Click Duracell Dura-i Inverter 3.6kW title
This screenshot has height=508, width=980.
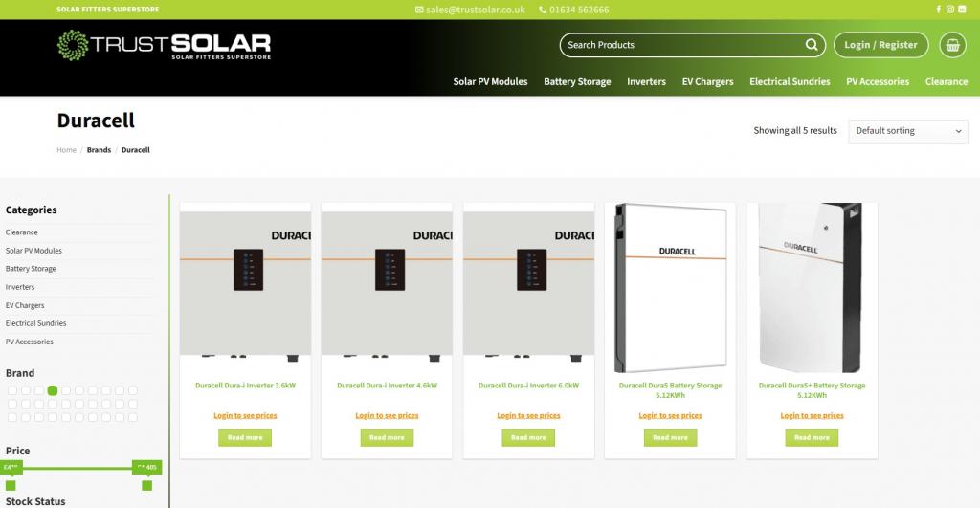[x=246, y=386]
